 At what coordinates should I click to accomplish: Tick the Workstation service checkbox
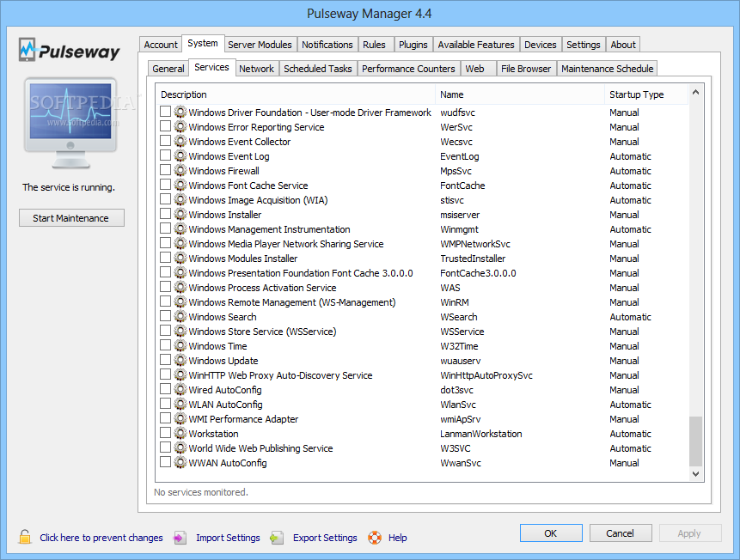coord(165,433)
